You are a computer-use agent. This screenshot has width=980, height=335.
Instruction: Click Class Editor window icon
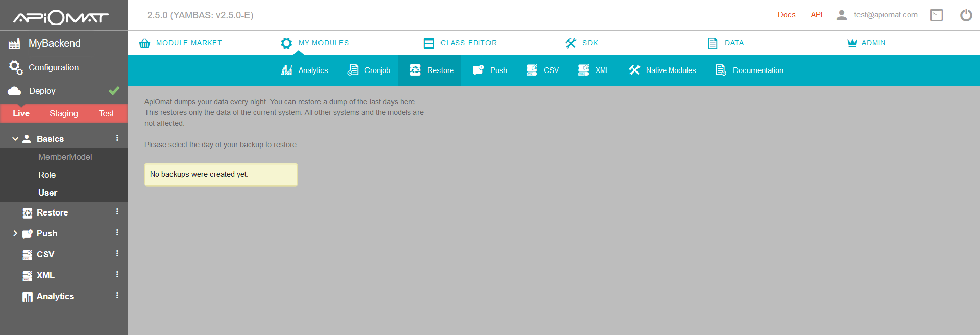point(429,43)
